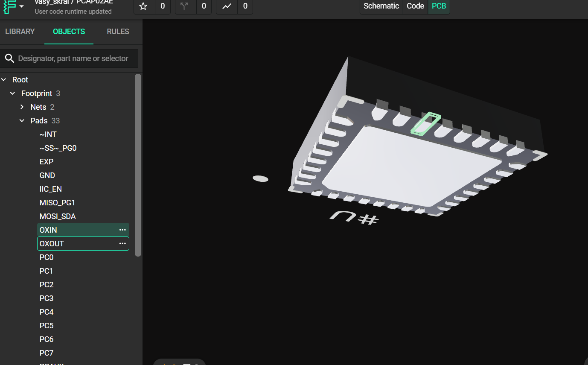Open the RULES tab

(x=118, y=32)
